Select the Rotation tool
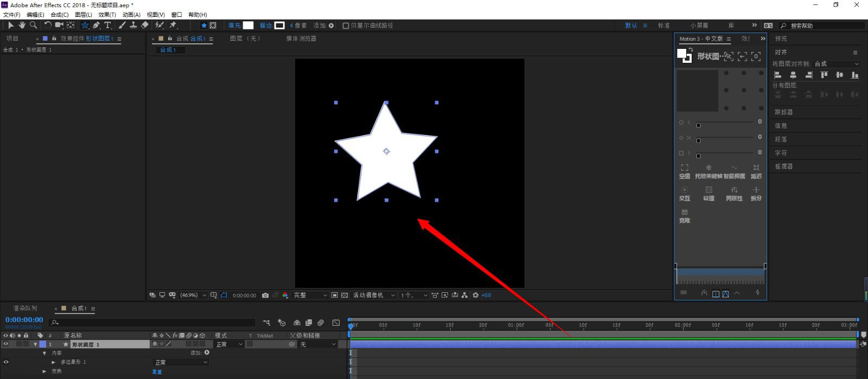 pyautogui.click(x=48, y=25)
